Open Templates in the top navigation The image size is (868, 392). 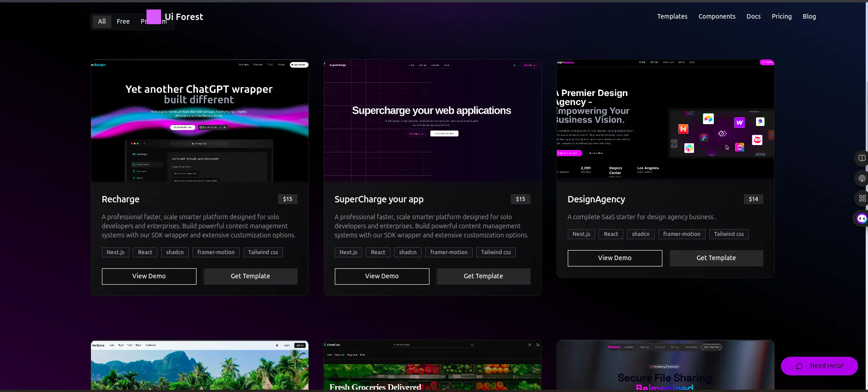672,16
